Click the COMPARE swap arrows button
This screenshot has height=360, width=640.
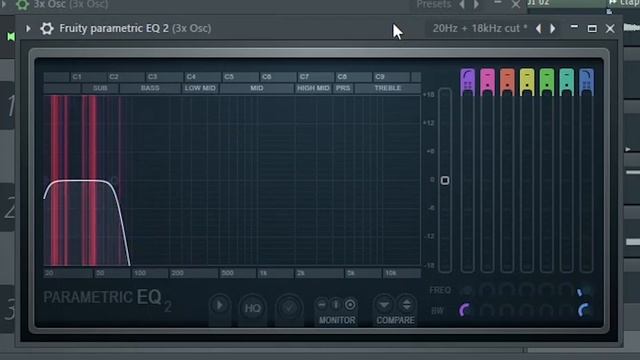(x=407, y=304)
